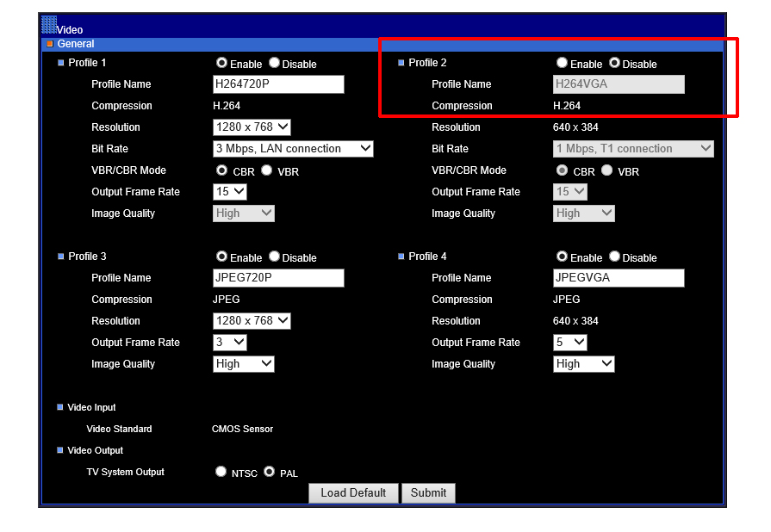Click the Video header grid icon
Image resolution: width=771 pixels, height=532 pixels.
point(49,24)
